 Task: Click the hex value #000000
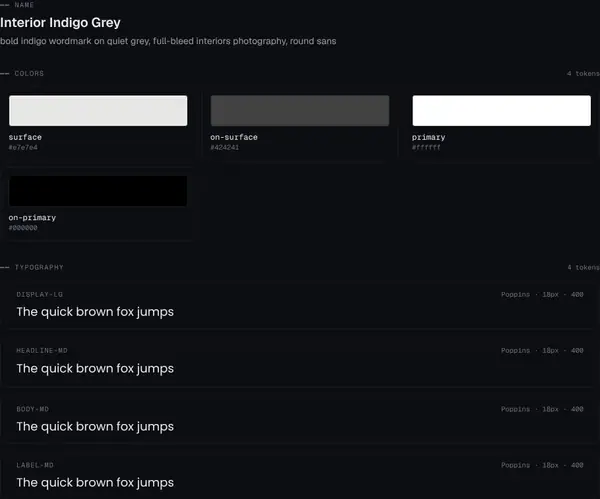(23, 228)
